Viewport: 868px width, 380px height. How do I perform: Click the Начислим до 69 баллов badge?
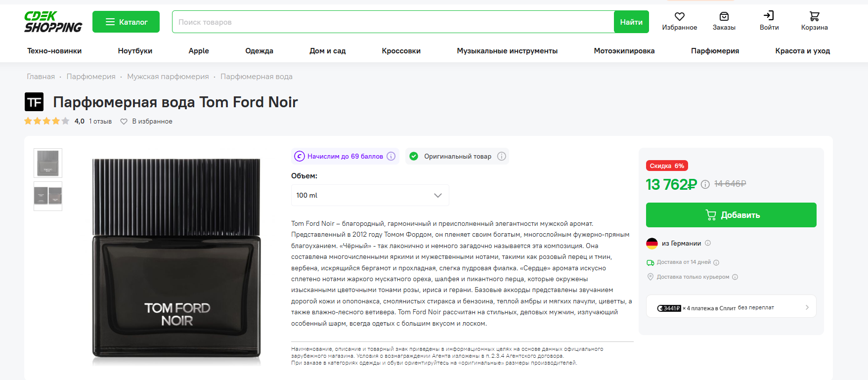pyautogui.click(x=345, y=156)
